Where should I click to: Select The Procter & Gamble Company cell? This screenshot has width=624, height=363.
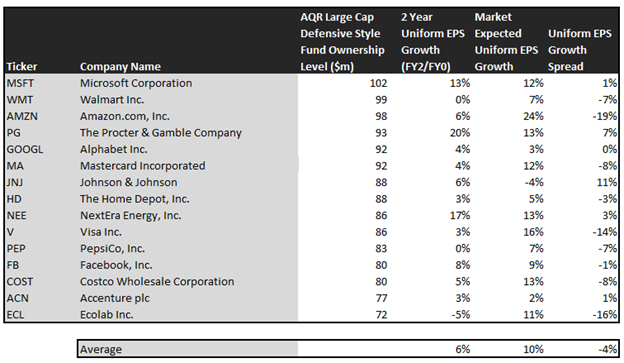tap(161, 133)
